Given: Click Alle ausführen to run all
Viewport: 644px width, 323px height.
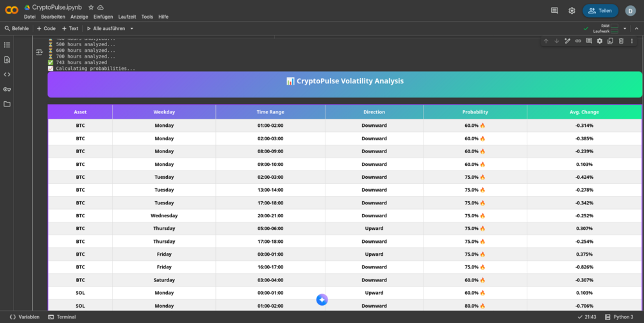Looking at the screenshot, I should tap(106, 28).
